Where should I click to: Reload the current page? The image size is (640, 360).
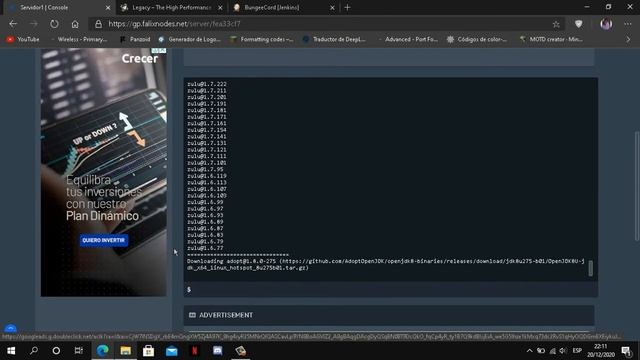(54, 24)
